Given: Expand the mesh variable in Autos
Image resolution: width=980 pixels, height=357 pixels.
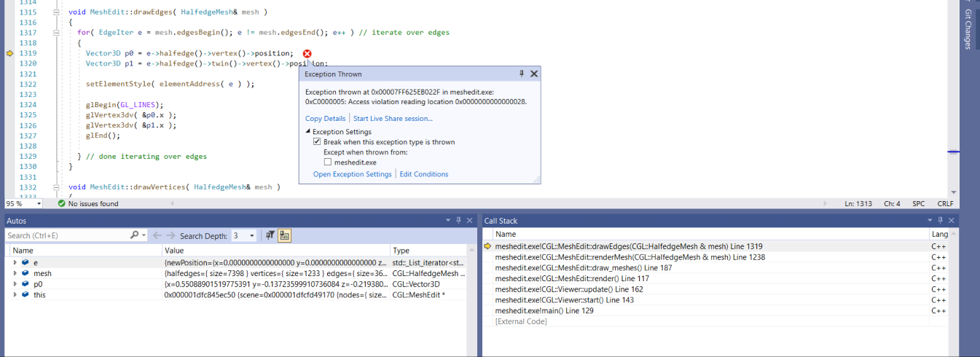Looking at the screenshot, I should click(x=15, y=273).
